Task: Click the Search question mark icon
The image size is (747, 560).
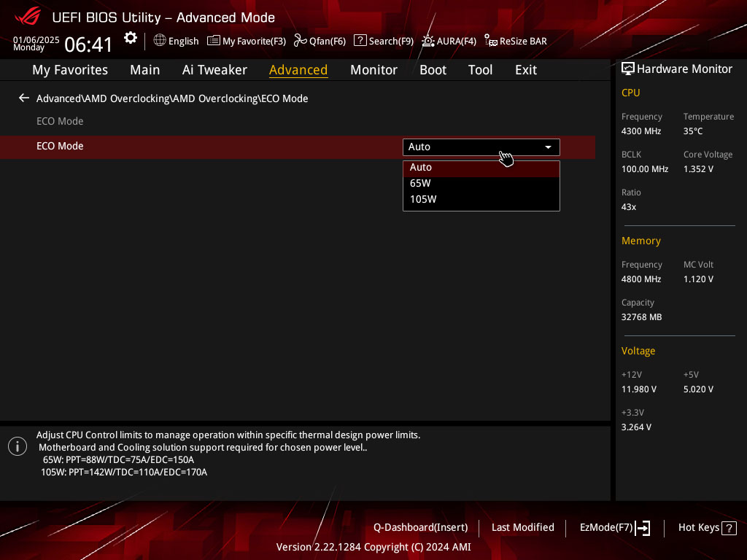Action: click(x=360, y=41)
